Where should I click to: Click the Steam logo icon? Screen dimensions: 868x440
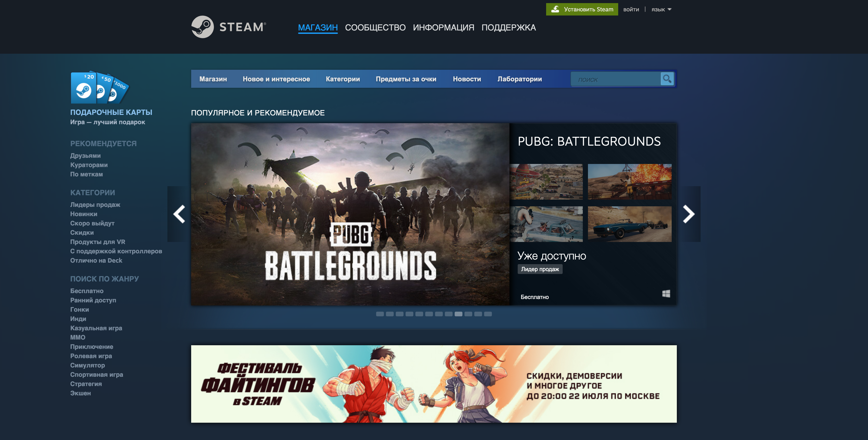(203, 27)
